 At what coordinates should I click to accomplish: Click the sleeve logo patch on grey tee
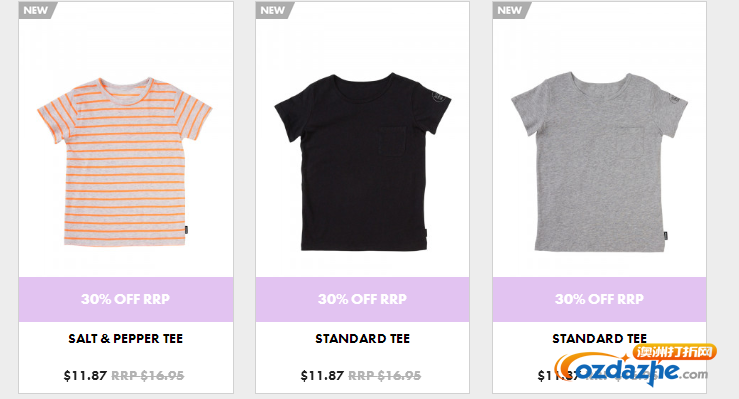point(675,98)
